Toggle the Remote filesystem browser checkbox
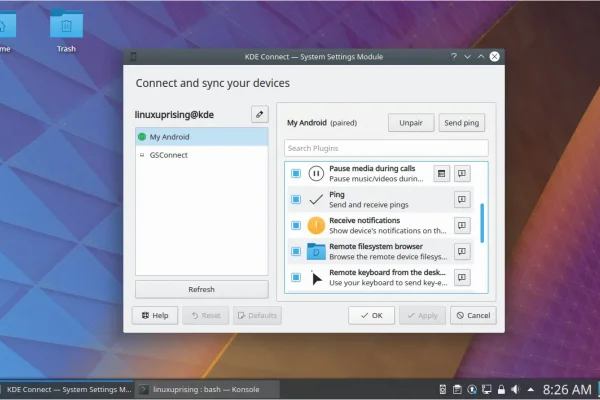The width and height of the screenshot is (600, 400). (296, 251)
